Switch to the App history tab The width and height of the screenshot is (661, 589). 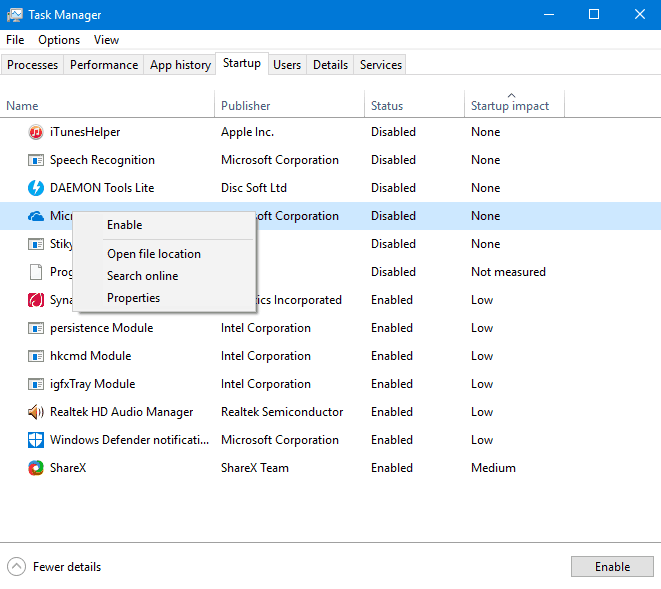click(180, 65)
